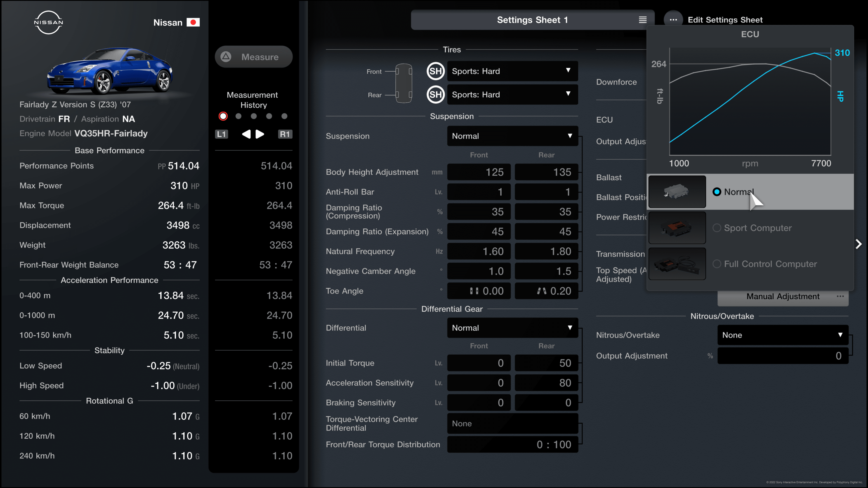Viewport: 868px width, 488px height.
Task: Open the Rear Tires Sports Hard dropdown
Action: (x=511, y=94)
